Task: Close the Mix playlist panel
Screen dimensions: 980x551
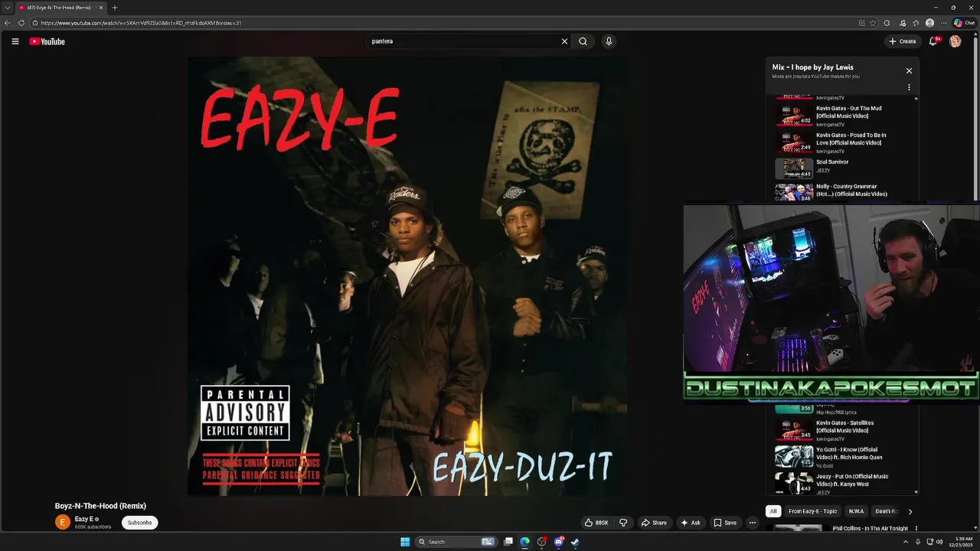Action: [909, 70]
